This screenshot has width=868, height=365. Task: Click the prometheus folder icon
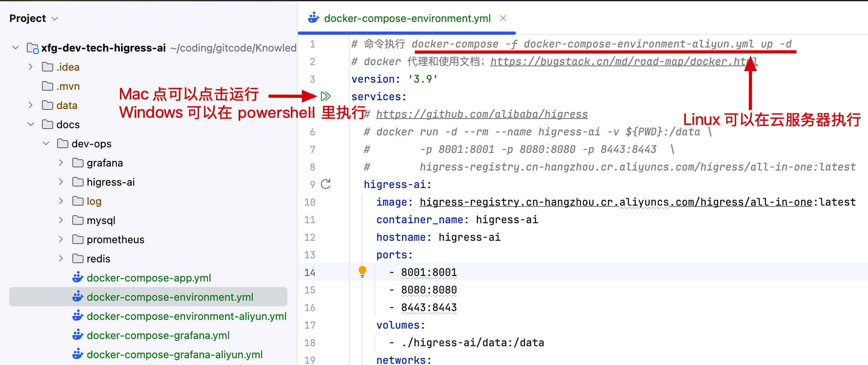tap(78, 239)
